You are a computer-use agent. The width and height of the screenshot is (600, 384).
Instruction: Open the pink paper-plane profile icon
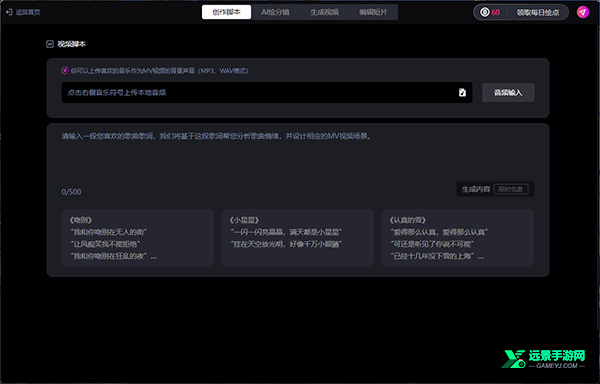tap(583, 12)
